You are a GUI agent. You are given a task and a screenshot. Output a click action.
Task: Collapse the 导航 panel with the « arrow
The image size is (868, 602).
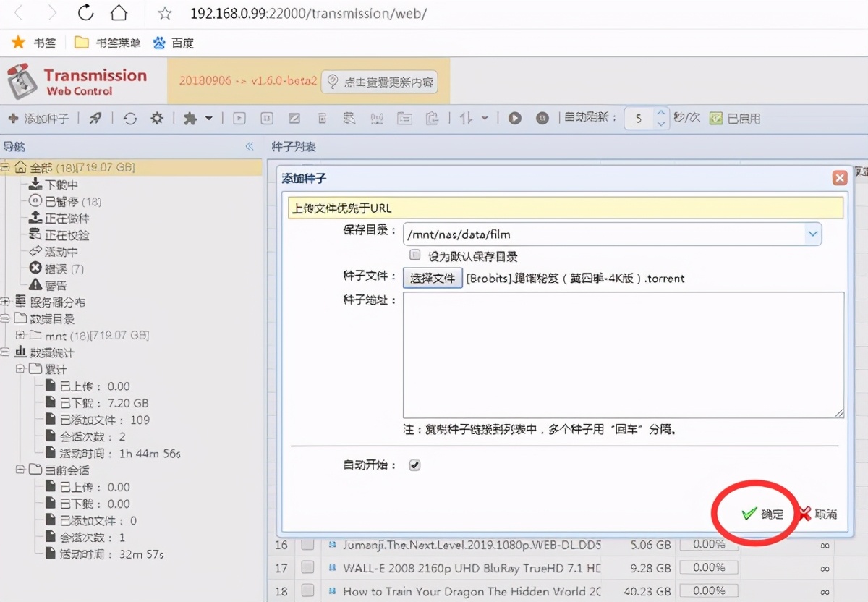pyautogui.click(x=249, y=146)
